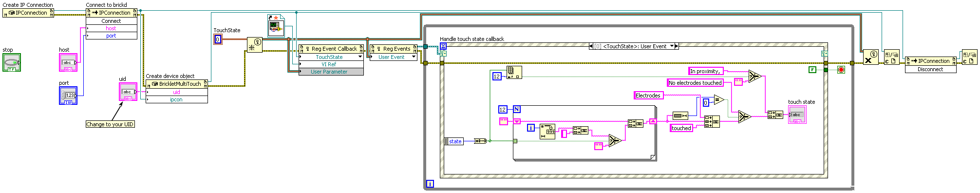The width and height of the screenshot is (980, 193).
Task: Click the Number To Decimal String node
Action: click(x=547, y=131)
